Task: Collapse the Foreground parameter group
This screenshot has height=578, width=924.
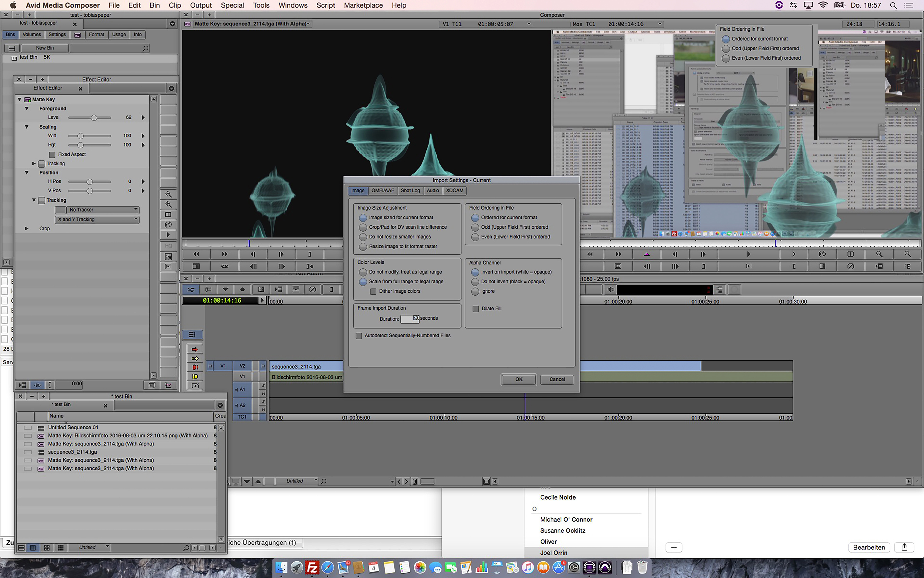Action: 27,109
